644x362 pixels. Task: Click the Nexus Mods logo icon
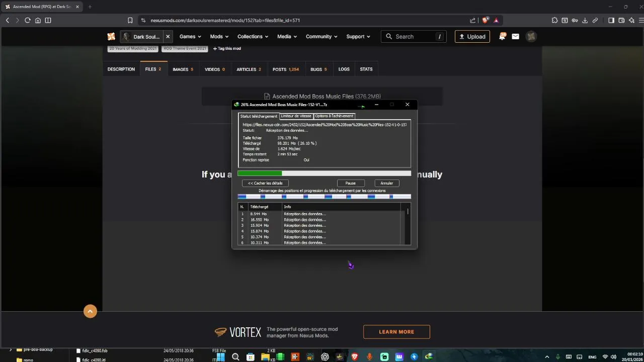[111, 36]
